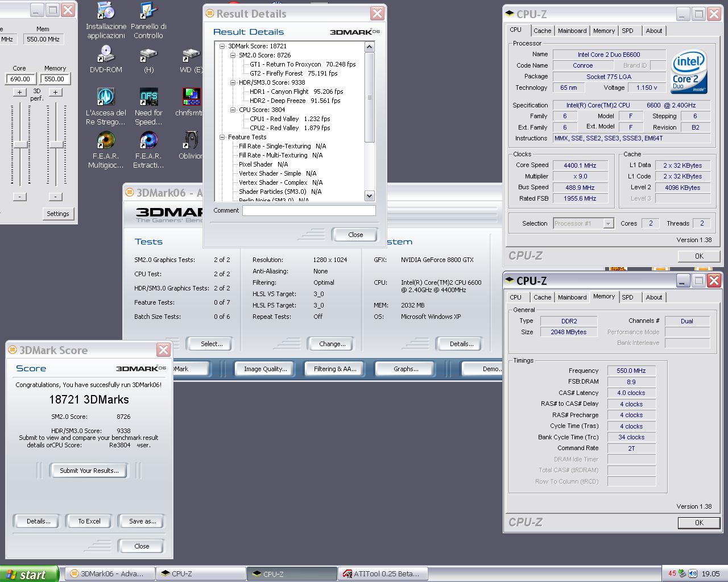Launch F.E.A.R. Extraction desktop icon

coord(148,150)
